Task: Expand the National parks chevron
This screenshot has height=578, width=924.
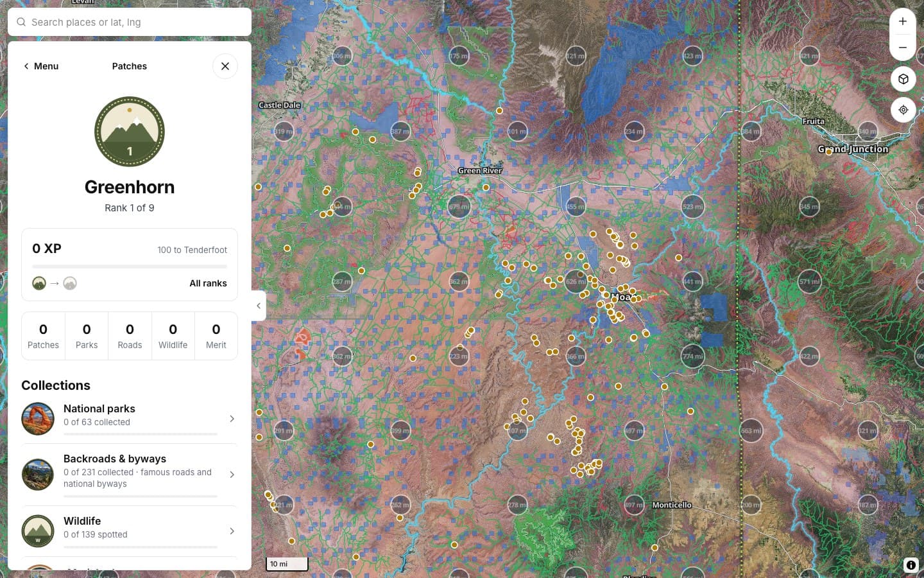Action: [232, 419]
